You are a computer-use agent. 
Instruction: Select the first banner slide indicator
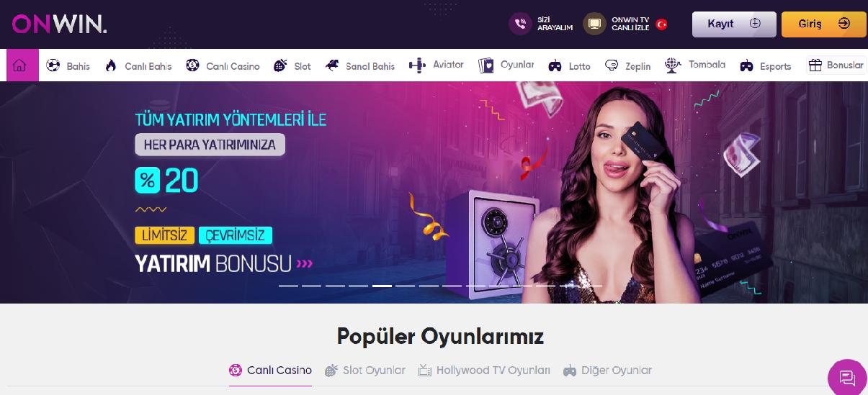pos(288,286)
